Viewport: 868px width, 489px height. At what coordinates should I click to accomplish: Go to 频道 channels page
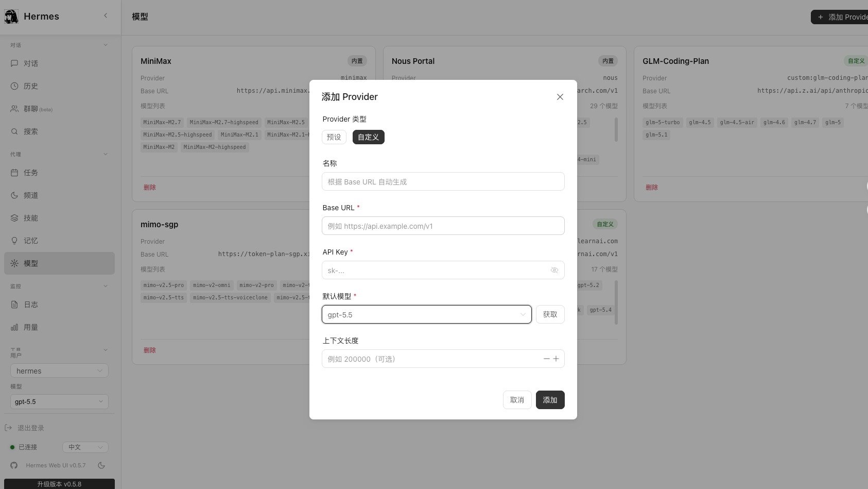pyautogui.click(x=59, y=195)
